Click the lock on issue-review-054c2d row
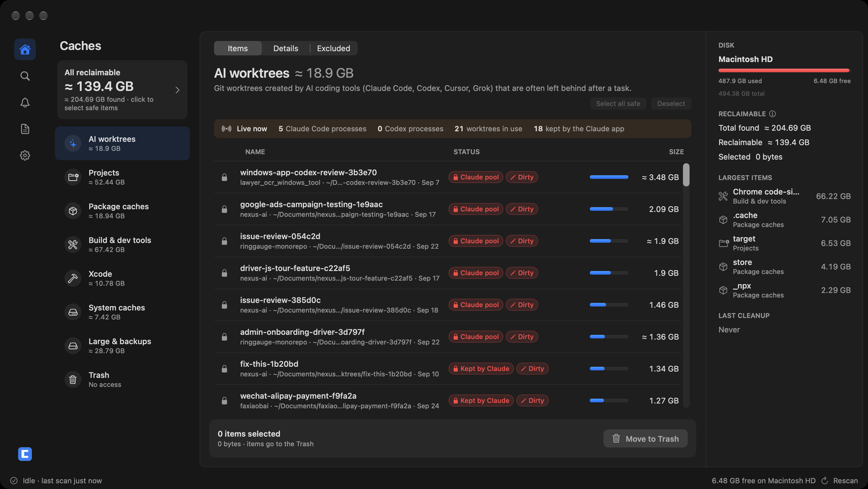 click(224, 241)
